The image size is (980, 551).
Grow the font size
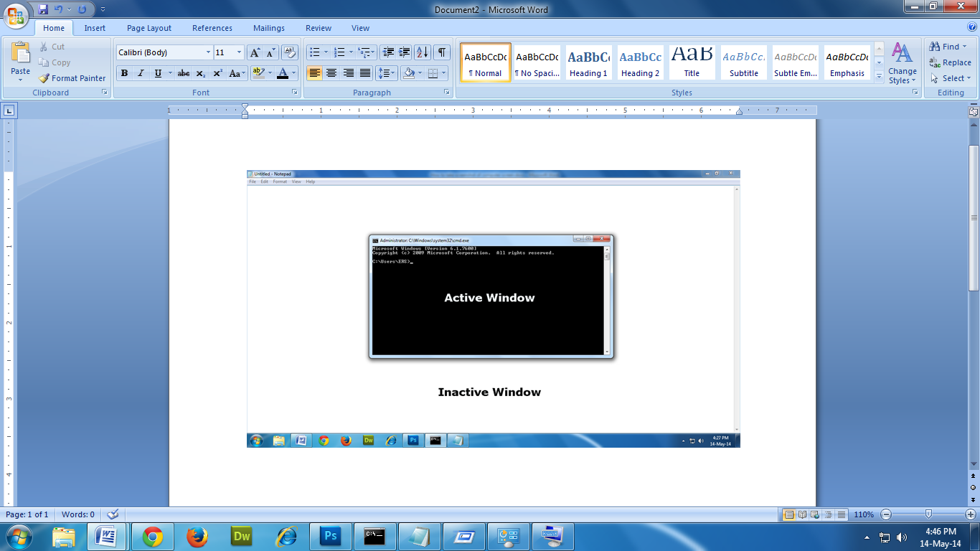(x=255, y=52)
